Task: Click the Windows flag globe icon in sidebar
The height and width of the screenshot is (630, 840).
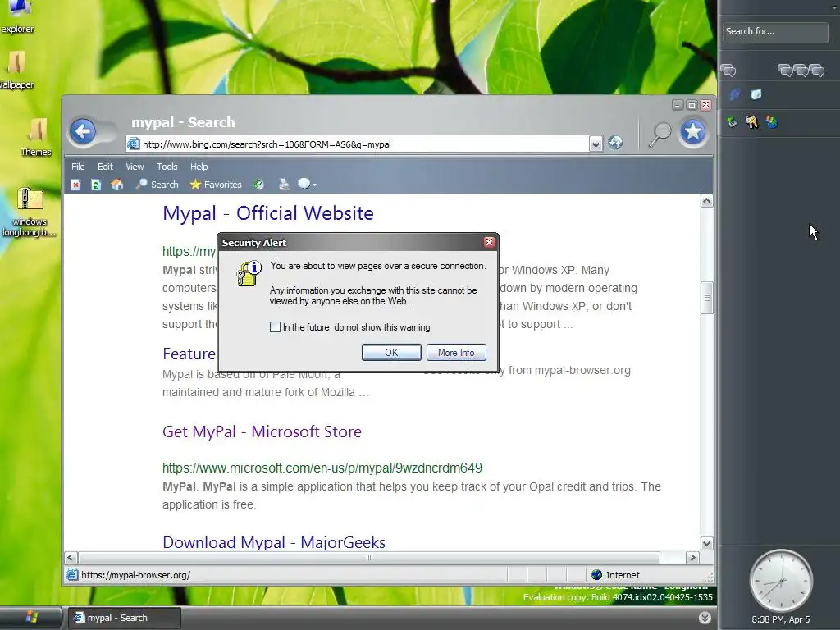Action: coord(771,122)
